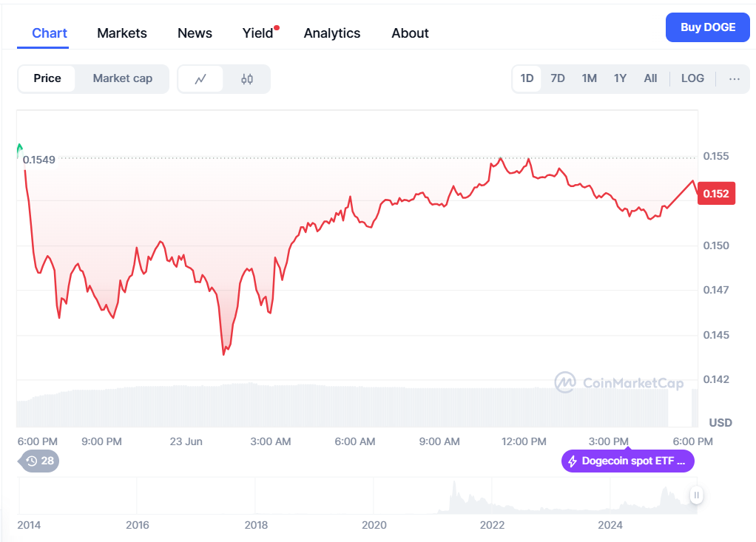Open the three-dots more options menu
Image resolution: width=756 pixels, height=542 pixels.
click(734, 78)
